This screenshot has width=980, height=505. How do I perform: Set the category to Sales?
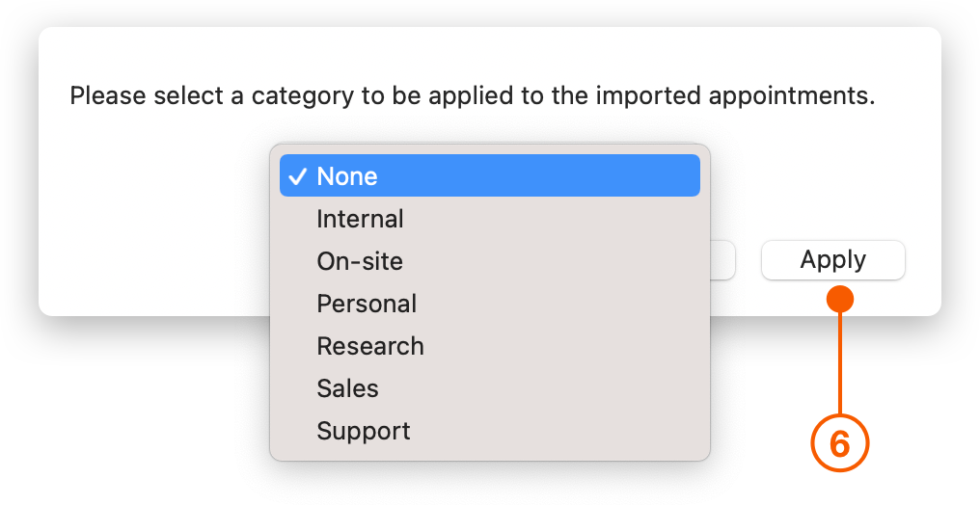(x=347, y=388)
